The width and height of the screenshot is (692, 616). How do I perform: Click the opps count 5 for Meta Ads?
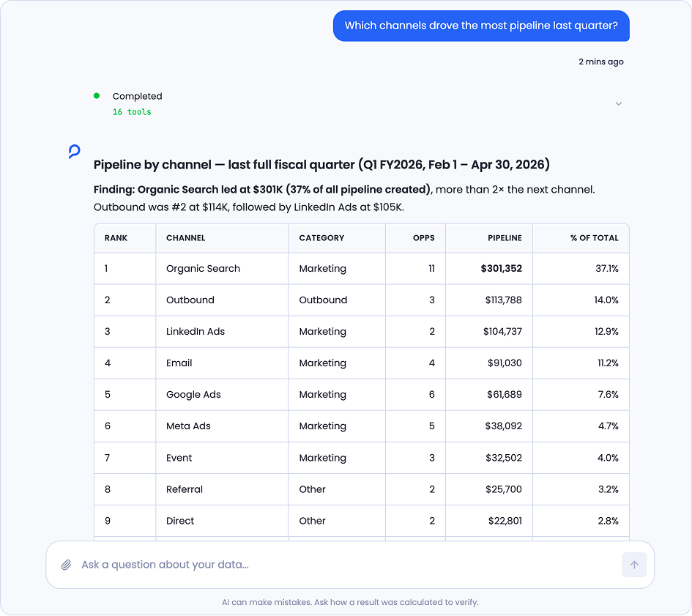431,426
